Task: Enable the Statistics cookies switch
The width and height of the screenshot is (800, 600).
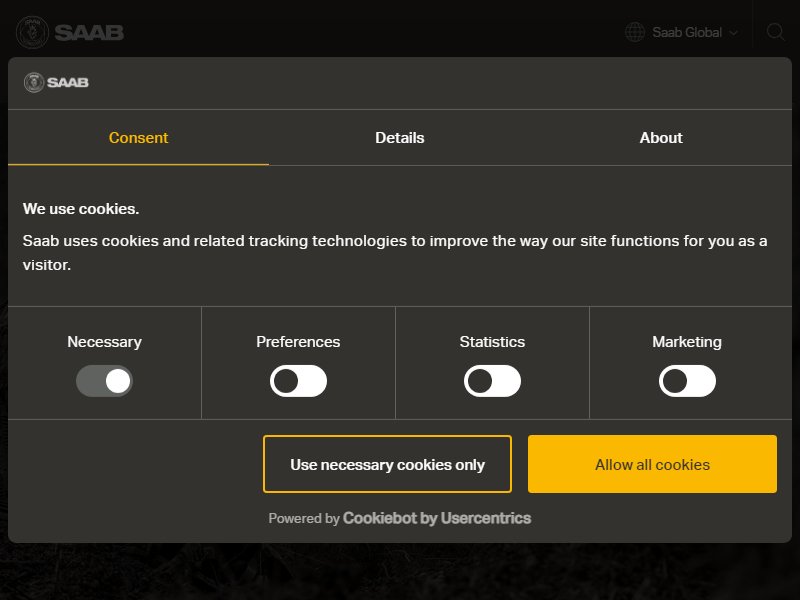Action: click(x=492, y=381)
